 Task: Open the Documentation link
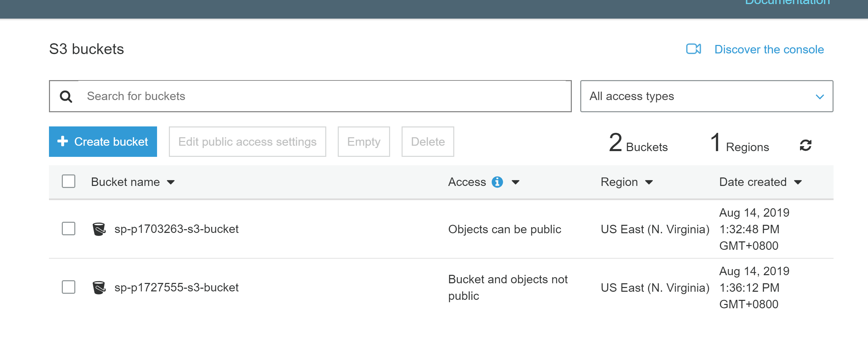pos(787,3)
